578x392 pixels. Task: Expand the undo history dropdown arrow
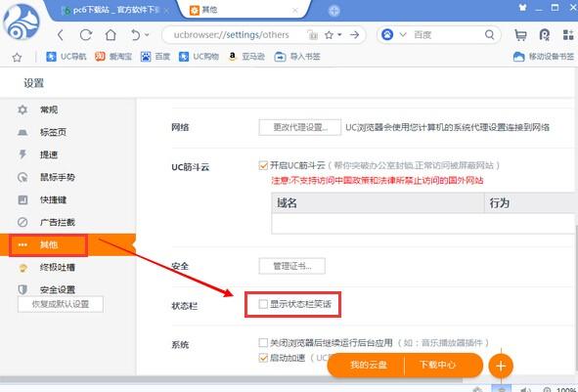pos(147,35)
